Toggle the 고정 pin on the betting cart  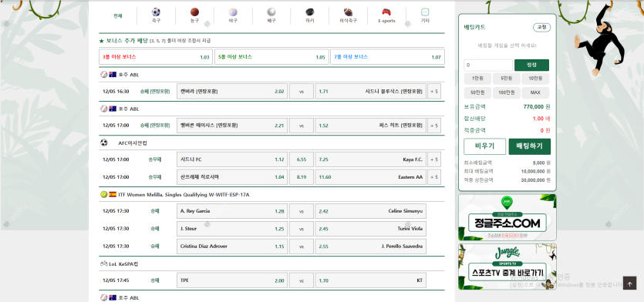541,28
